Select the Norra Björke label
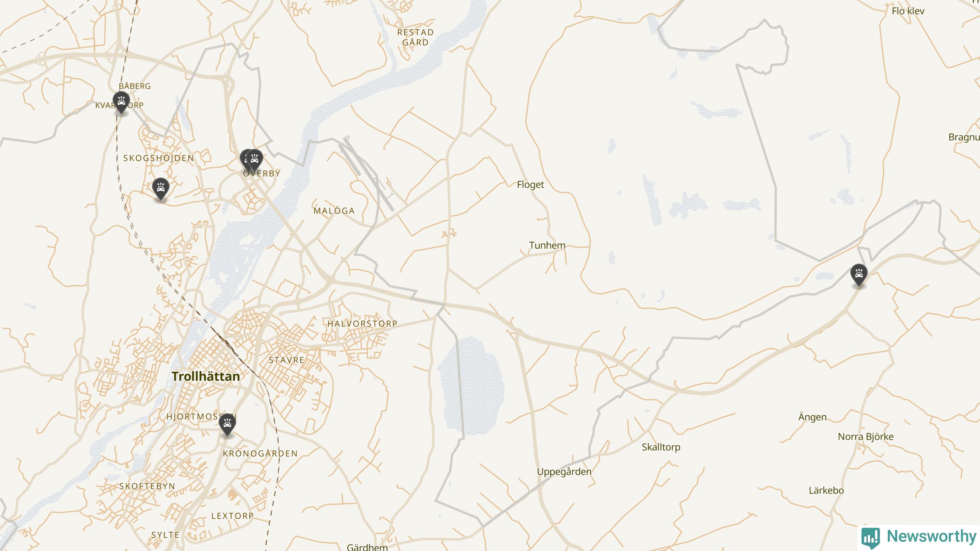 coord(866,437)
